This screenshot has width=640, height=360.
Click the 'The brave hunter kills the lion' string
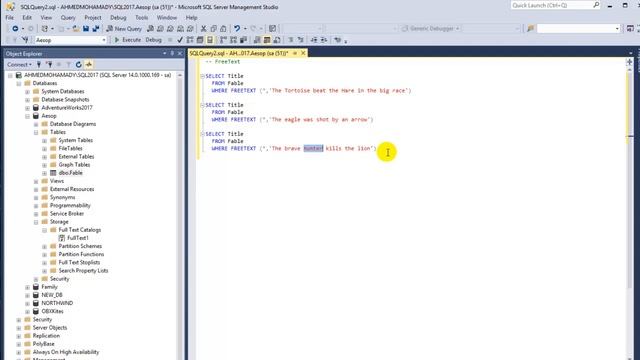(322, 149)
